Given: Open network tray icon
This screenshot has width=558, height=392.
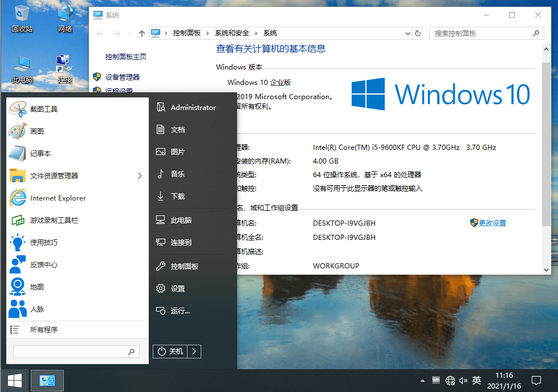Looking at the screenshot, I should 450,381.
